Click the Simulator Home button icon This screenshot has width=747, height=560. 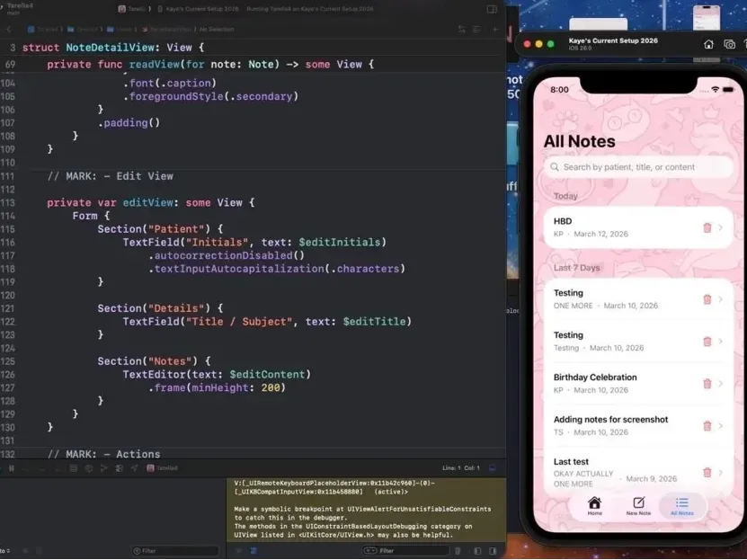click(708, 44)
